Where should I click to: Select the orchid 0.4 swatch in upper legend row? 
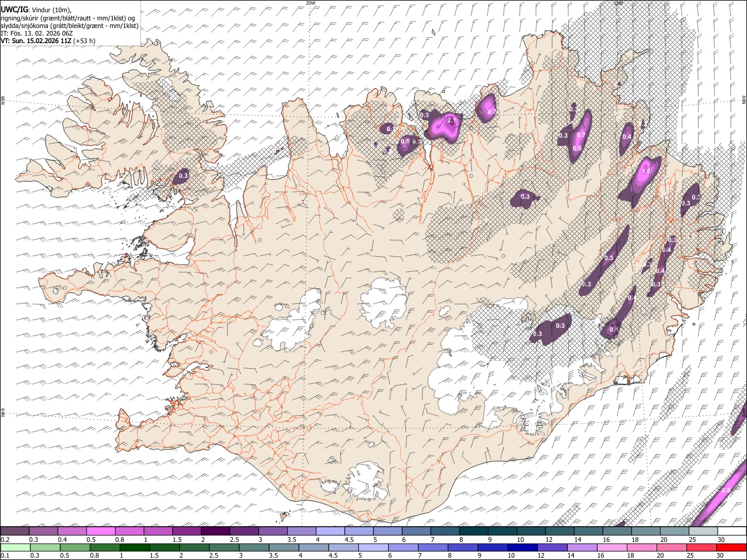coord(72,531)
